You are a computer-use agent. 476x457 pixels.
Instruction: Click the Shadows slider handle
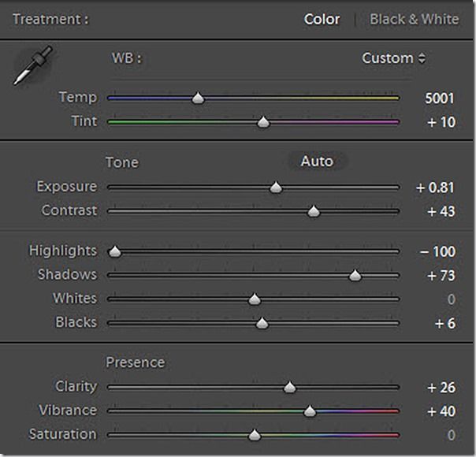click(x=355, y=275)
